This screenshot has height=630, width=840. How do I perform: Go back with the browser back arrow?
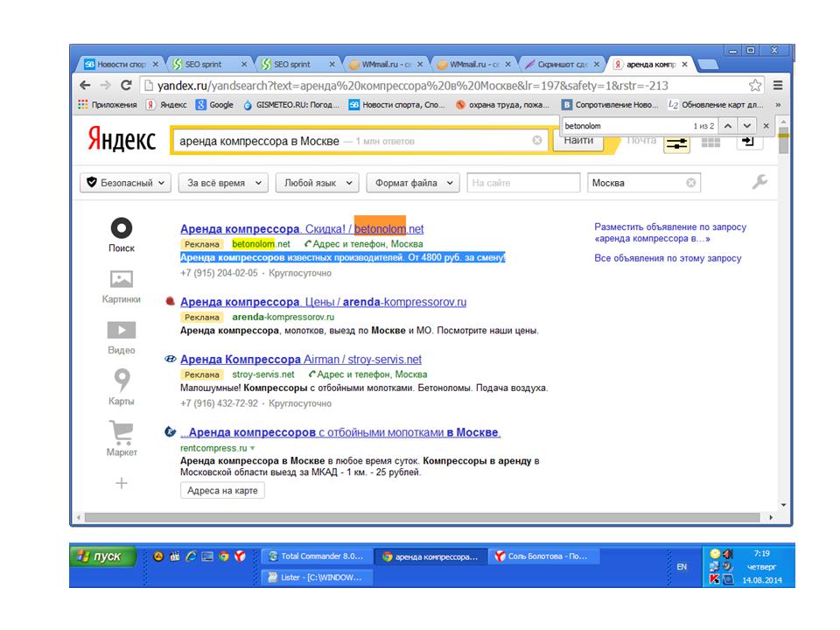point(85,85)
